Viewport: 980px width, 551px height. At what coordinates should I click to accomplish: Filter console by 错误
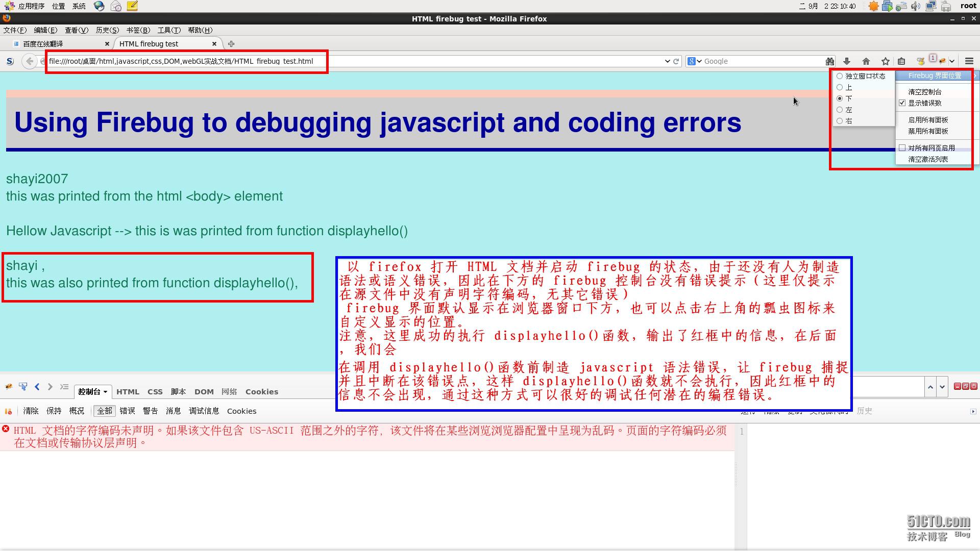(x=128, y=411)
